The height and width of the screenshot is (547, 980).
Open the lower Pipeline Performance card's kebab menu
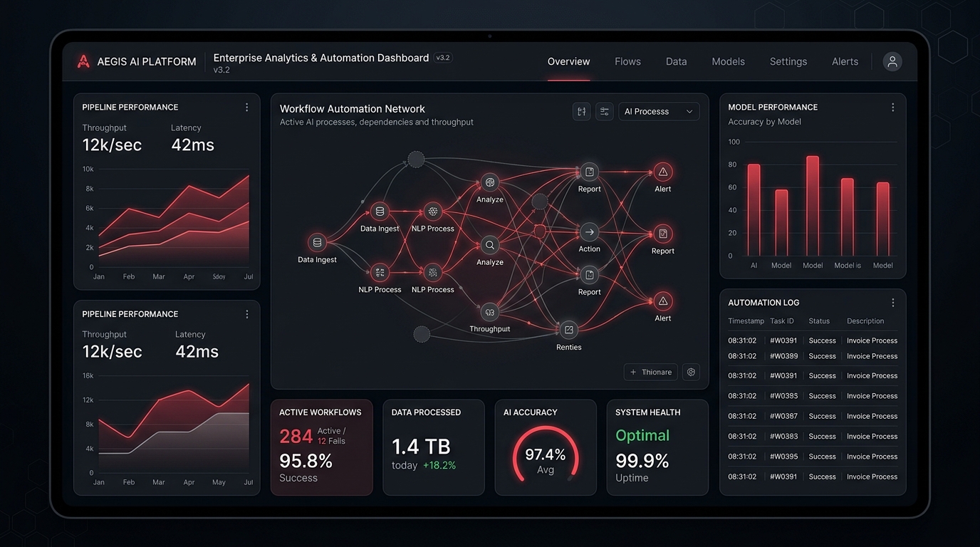[x=247, y=314]
